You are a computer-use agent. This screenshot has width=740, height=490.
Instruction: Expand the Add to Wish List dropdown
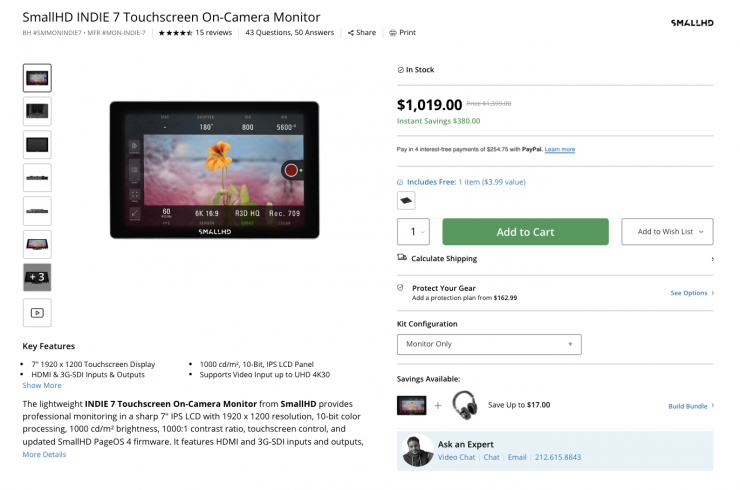667,232
